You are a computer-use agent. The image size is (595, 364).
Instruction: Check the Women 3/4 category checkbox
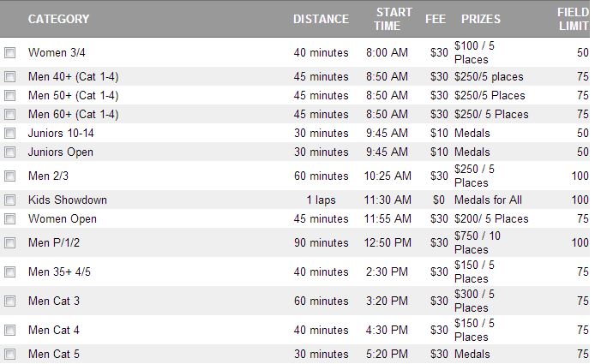[x=10, y=53]
